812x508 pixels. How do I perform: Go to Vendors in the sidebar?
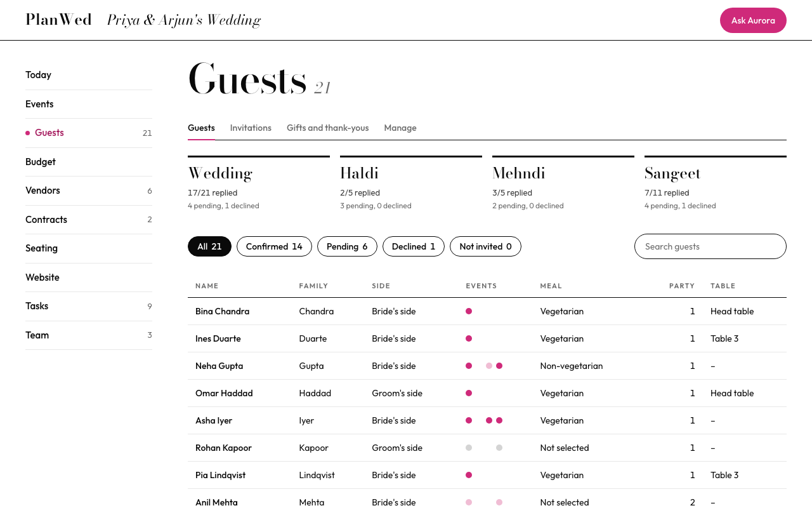(x=89, y=190)
